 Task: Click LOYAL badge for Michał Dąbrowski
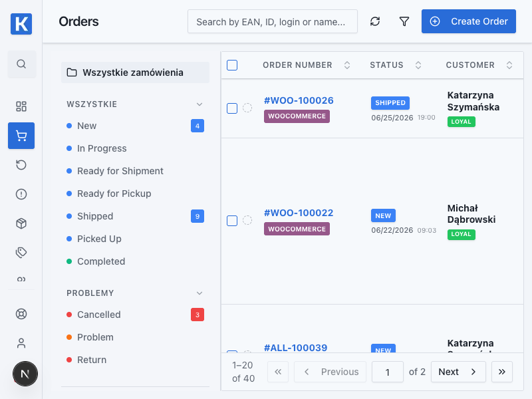(x=461, y=234)
